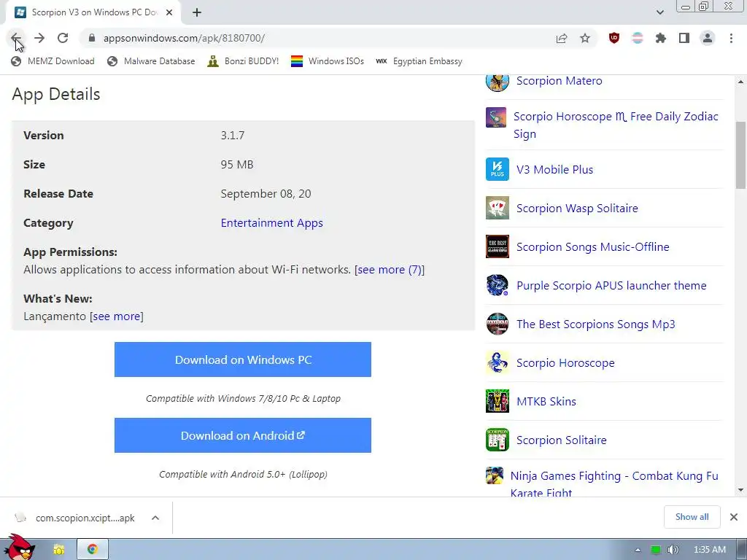
Task: Click the V3 Mobile Plus icon
Action: click(498, 169)
